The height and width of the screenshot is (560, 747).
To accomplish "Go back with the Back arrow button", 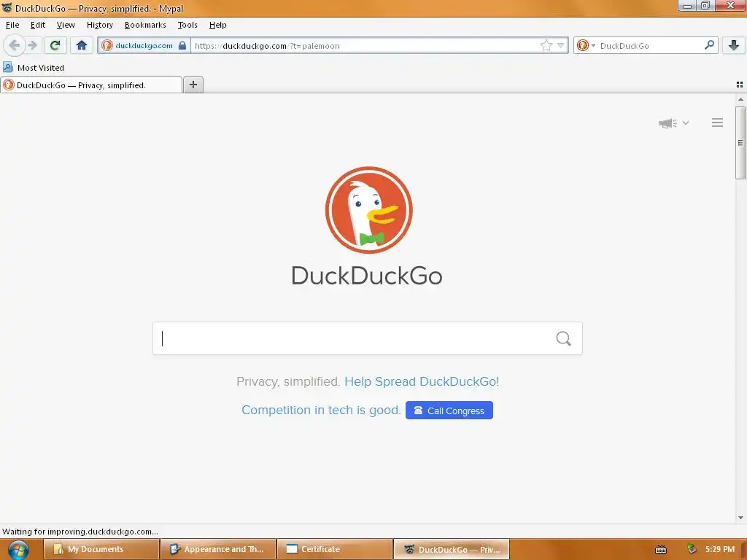I will pyautogui.click(x=15, y=45).
